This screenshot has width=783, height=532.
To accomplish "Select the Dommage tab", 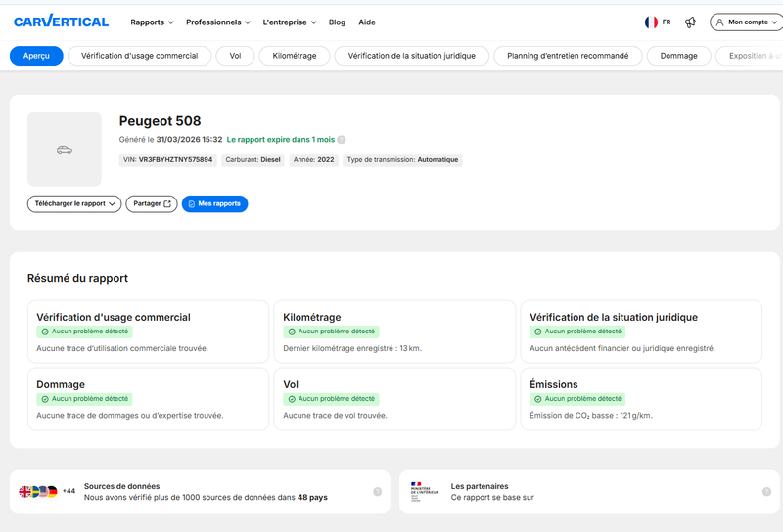I will [678, 56].
